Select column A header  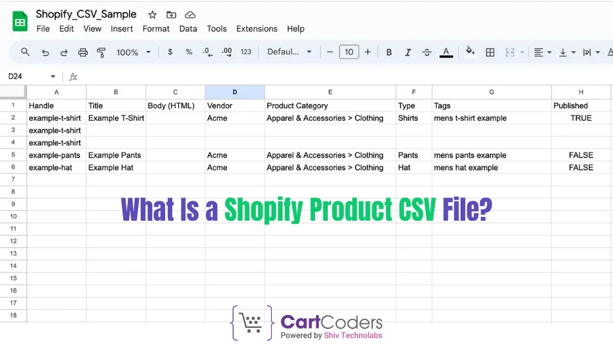(56, 92)
